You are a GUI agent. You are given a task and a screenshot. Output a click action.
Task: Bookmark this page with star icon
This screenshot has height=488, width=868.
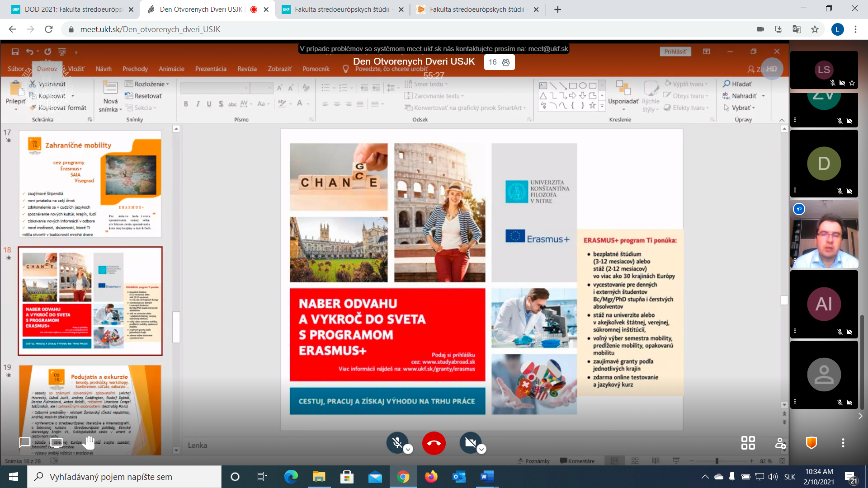[815, 29]
